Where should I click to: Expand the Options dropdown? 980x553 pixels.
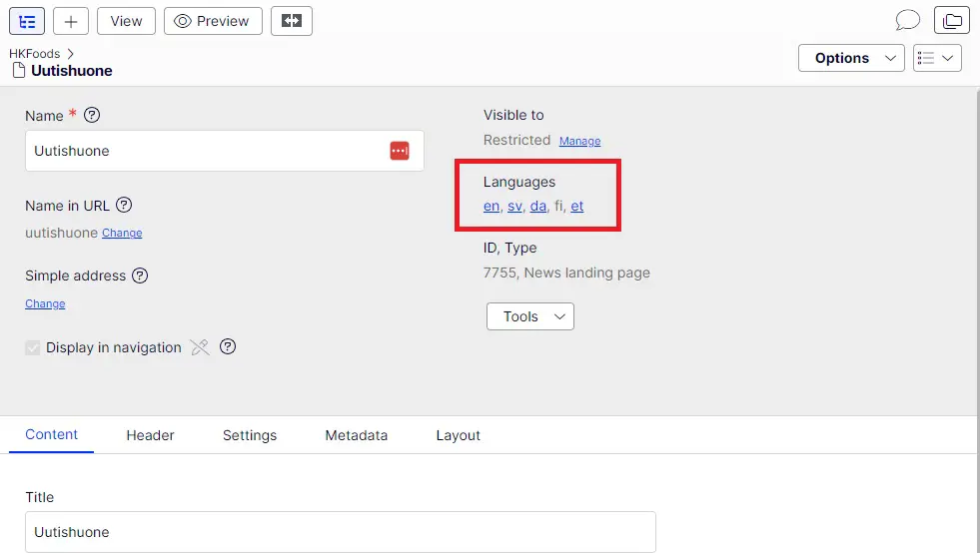coord(851,58)
